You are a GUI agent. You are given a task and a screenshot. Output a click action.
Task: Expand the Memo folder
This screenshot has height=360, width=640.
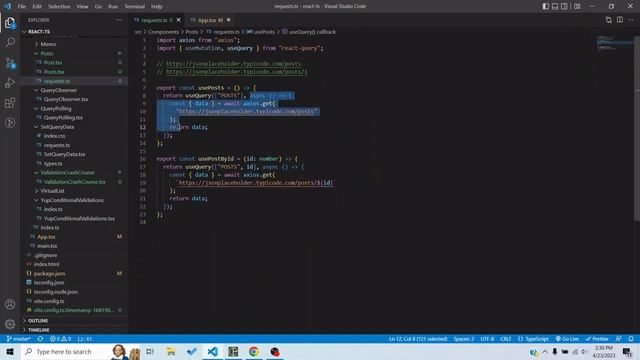click(x=48, y=44)
